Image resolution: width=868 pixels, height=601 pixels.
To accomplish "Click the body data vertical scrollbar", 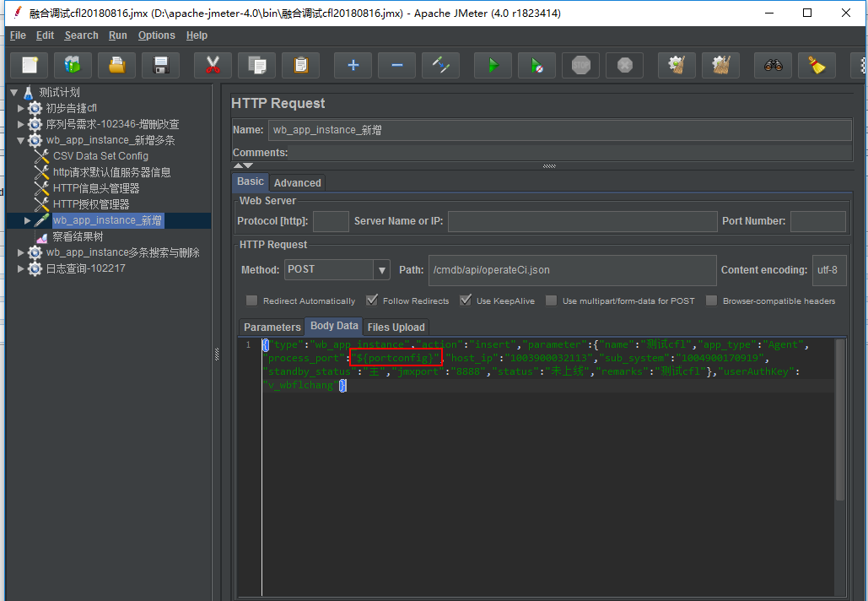I will click(x=840, y=420).
